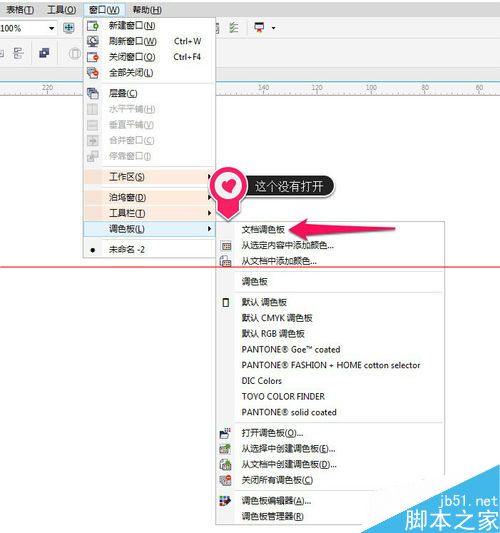Select 调色板 entry in the submenu
This screenshot has height=533, width=500.
330,281
